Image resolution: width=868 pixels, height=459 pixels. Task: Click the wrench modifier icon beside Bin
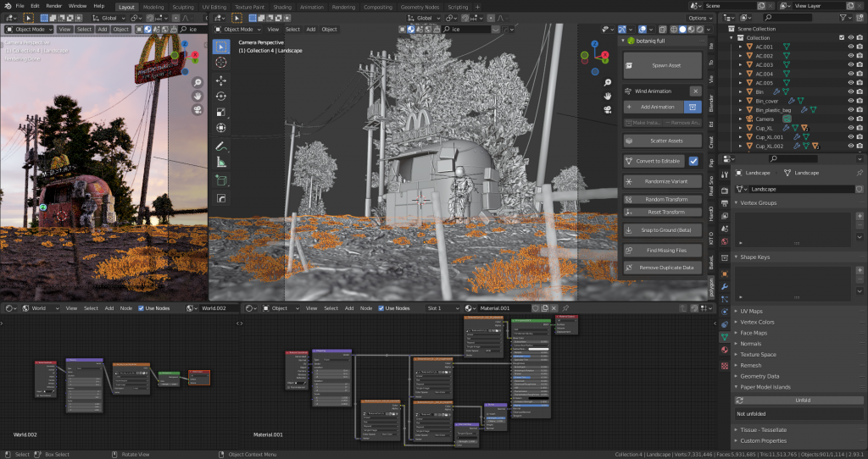pos(776,91)
